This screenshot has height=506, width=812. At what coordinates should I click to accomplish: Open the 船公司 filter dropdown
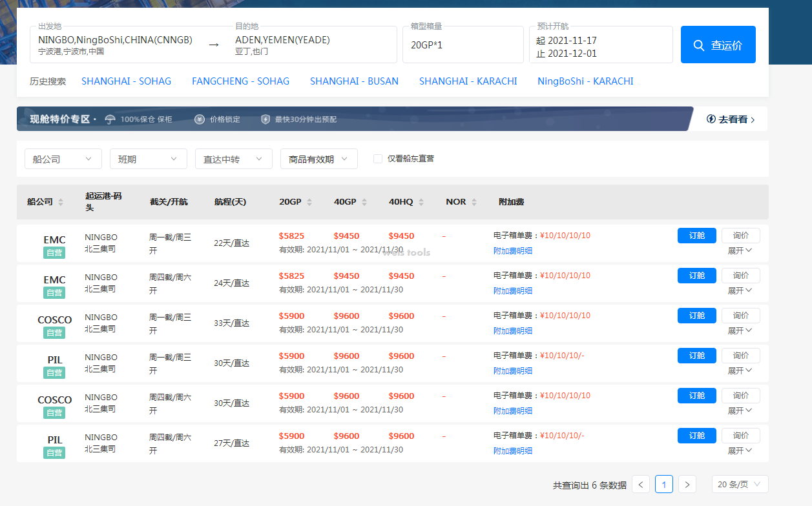[63, 159]
